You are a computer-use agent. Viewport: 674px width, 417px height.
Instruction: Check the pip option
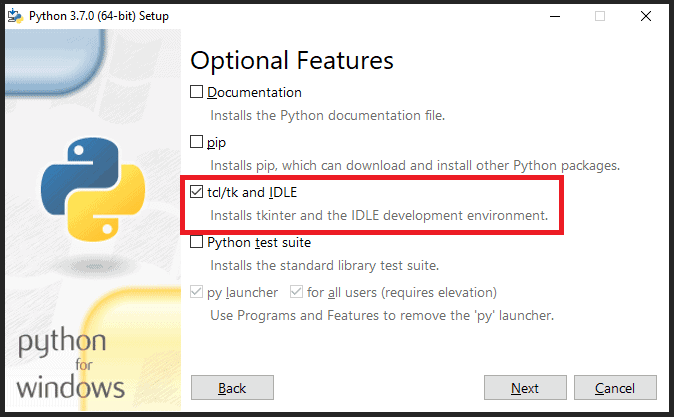pos(197,142)
